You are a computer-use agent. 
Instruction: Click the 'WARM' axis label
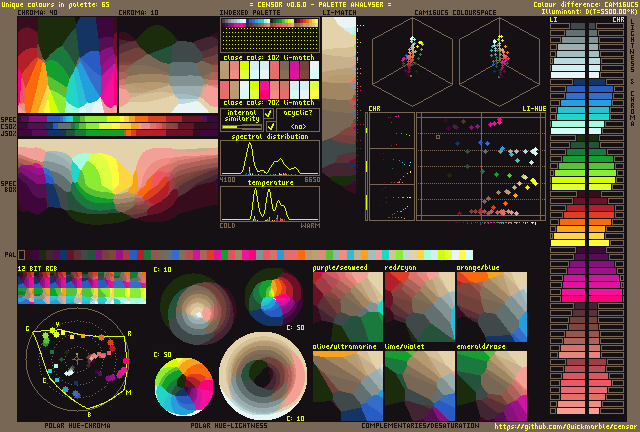pos(311,225)
